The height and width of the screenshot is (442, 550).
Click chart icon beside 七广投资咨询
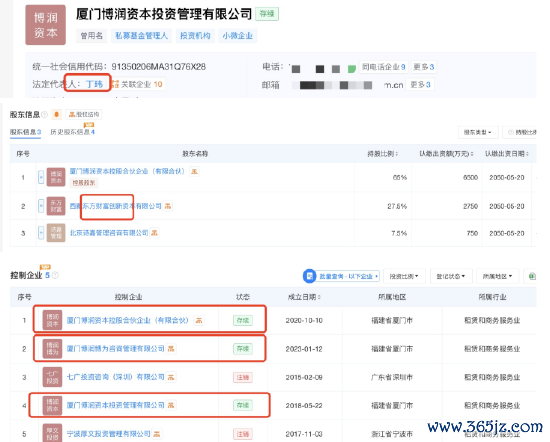point(171,377)
